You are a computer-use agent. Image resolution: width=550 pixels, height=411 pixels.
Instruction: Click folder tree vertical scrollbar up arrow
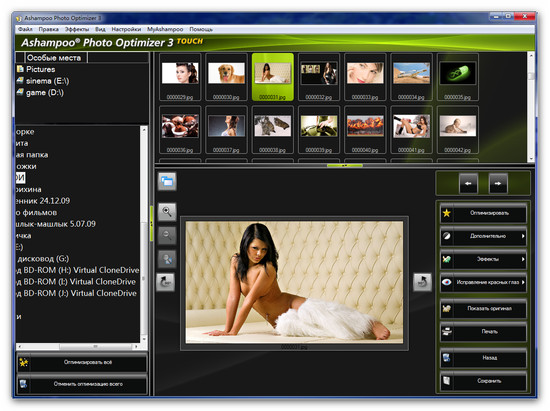pyautogui.click(x=144, y=129)
